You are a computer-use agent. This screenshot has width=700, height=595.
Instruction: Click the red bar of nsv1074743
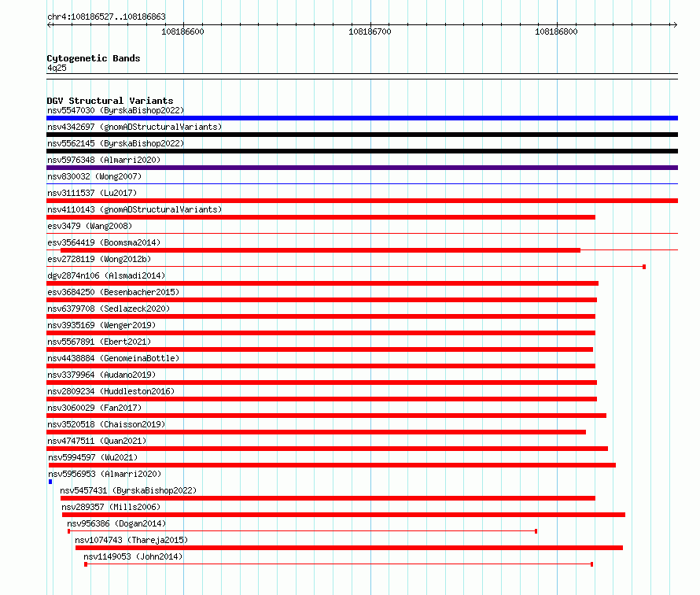349,548
